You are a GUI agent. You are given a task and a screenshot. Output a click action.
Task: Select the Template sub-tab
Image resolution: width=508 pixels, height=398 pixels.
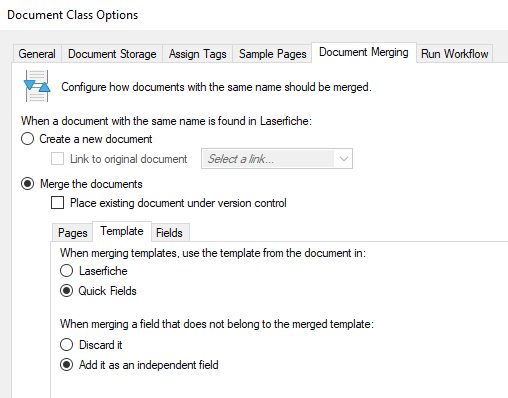click(x=122, y=231)
